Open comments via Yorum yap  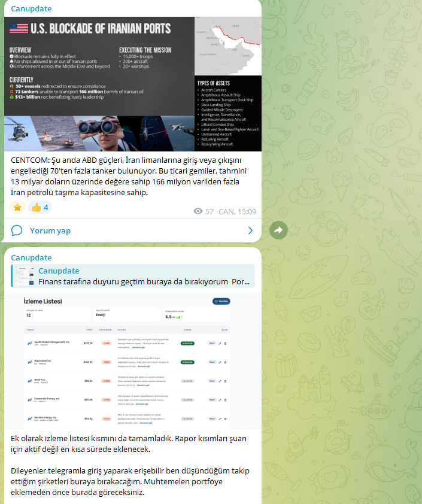tap(50, 230)
